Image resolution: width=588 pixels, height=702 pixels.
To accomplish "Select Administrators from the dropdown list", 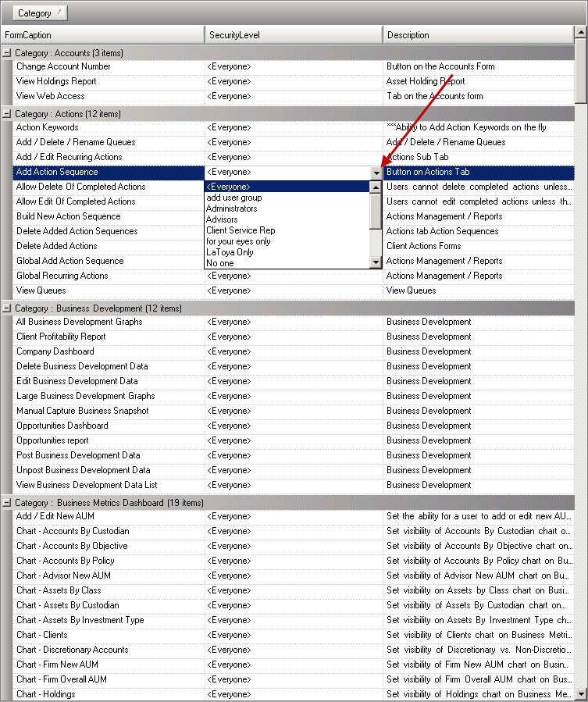I will [x=287, y=208].
